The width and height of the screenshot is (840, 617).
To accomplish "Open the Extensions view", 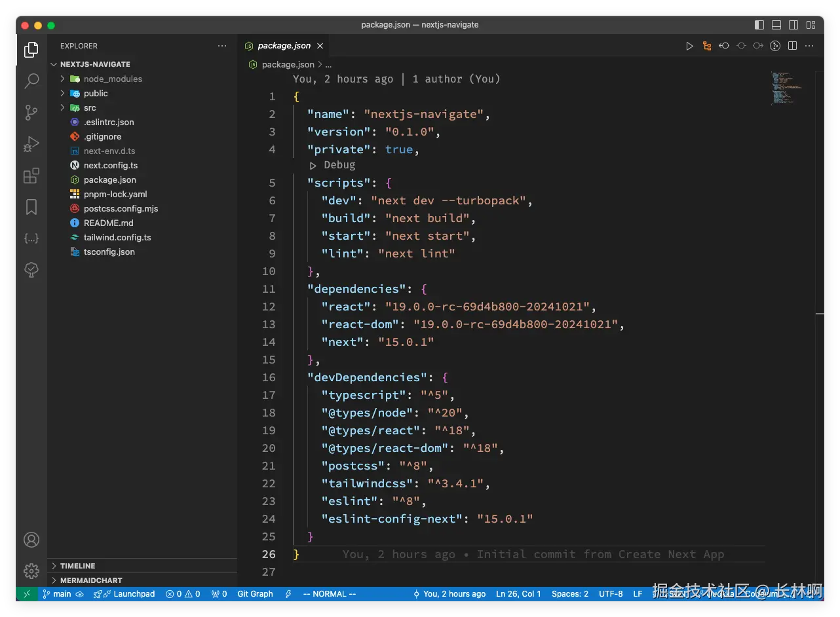I will 31,176.
